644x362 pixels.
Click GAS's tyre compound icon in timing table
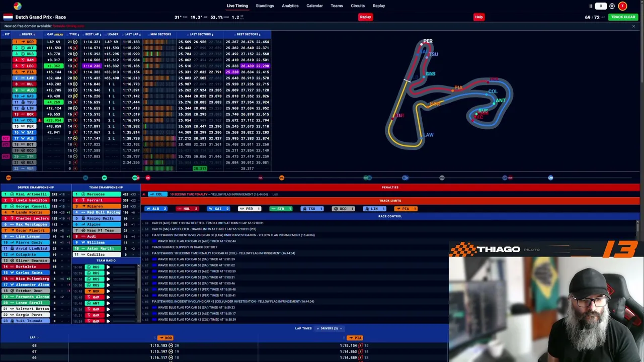point(75,96)
